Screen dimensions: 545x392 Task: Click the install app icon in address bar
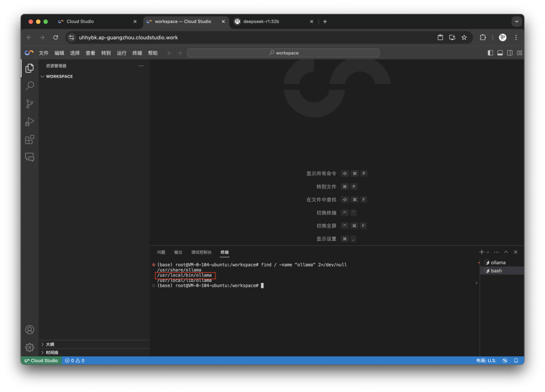(x=452, y=38)
